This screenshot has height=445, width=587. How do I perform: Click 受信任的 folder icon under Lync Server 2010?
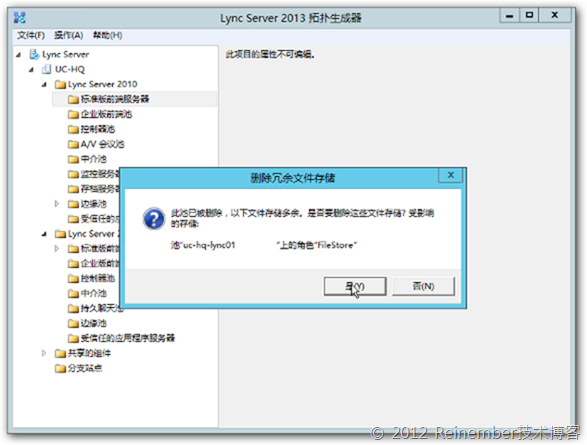(73, 219)
